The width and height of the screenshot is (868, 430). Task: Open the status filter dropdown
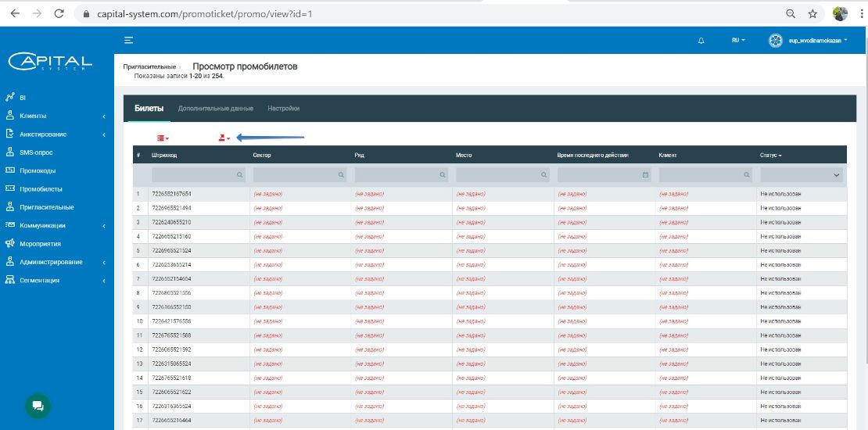point(802,175)
